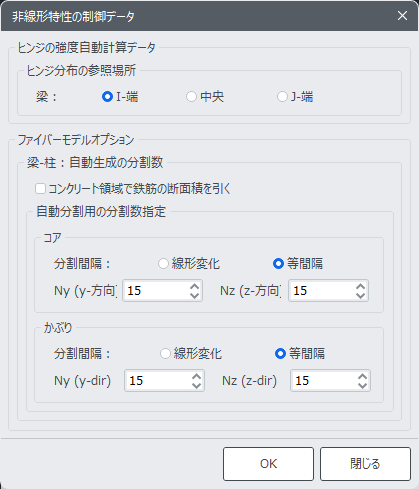Close the 非線形特性の制御データ dialog with X
The width and height of the screenshot is (419, 489).
(x=402, y=16)
